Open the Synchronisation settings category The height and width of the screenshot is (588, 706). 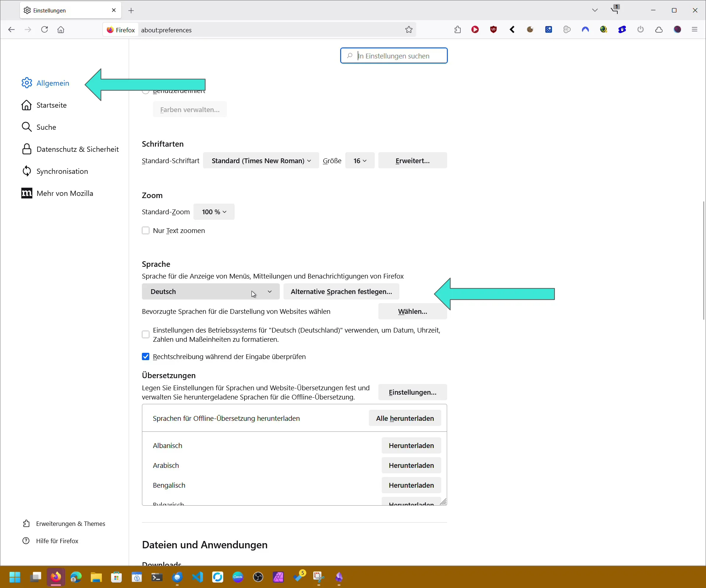[55, 171]
